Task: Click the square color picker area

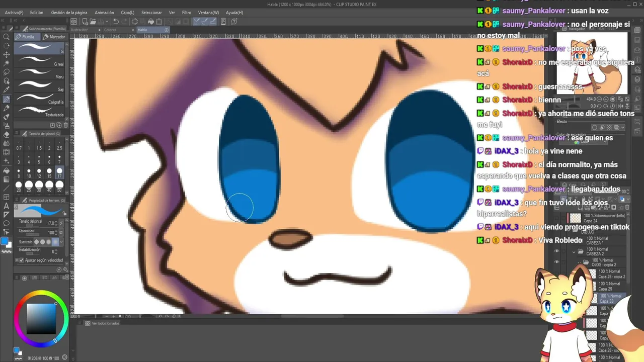Action: pyautogui.click(x=41, y=319)
